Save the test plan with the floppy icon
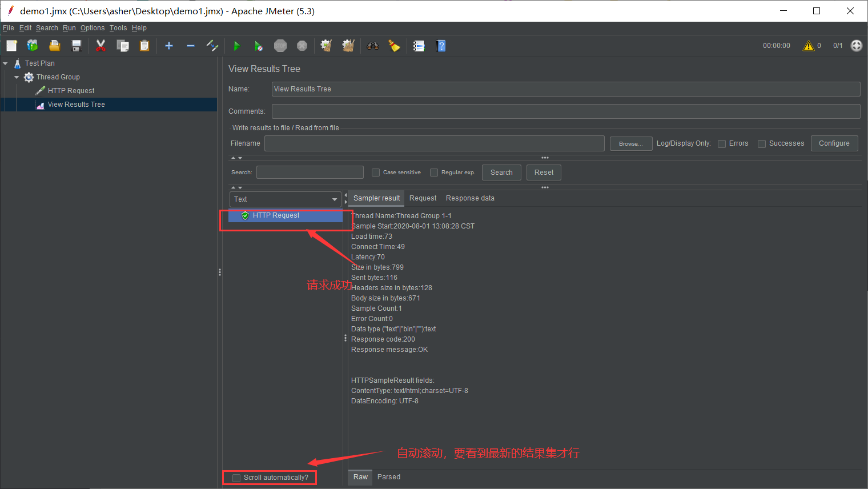 76,46
